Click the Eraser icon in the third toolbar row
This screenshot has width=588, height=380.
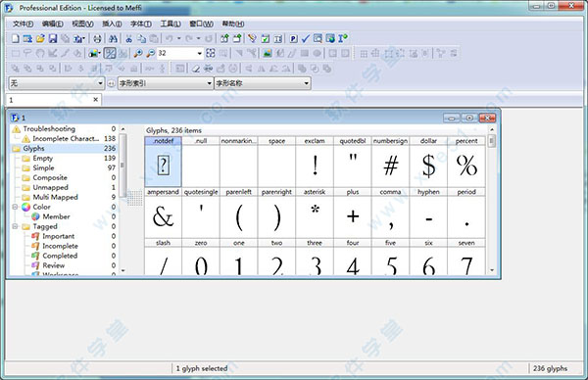(x=195, y=69)
